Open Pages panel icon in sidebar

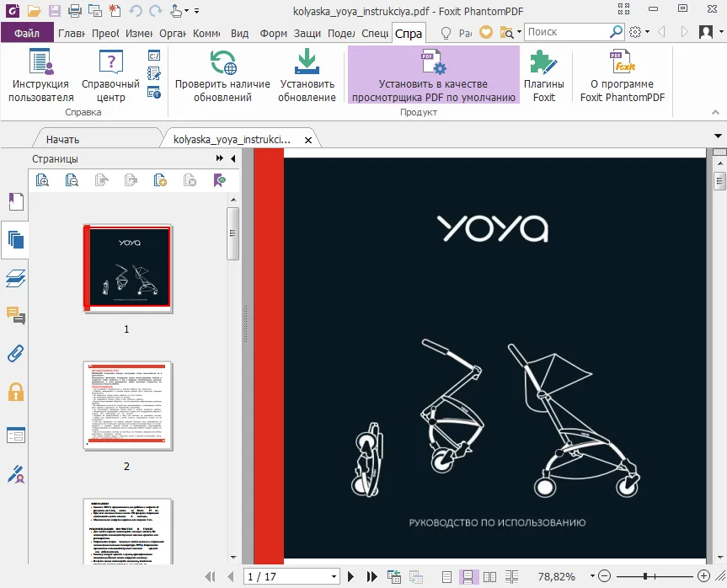pos(16,240)
